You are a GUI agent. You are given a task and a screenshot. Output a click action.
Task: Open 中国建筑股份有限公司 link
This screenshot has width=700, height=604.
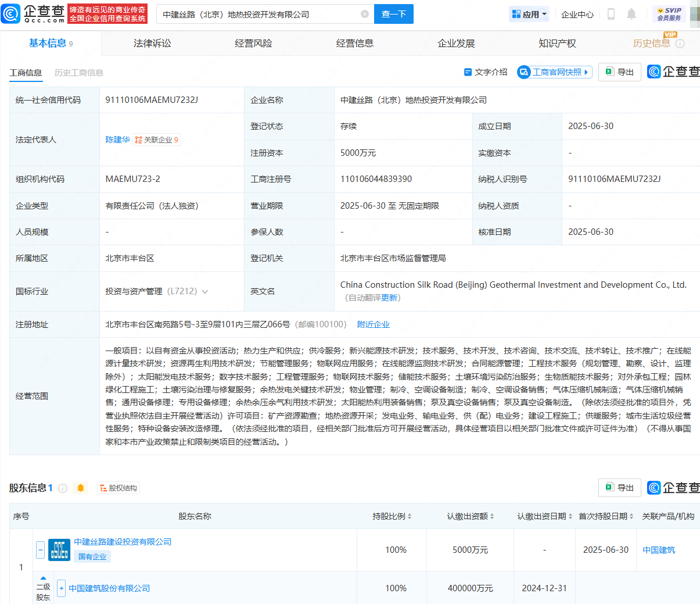click(109, 588)
